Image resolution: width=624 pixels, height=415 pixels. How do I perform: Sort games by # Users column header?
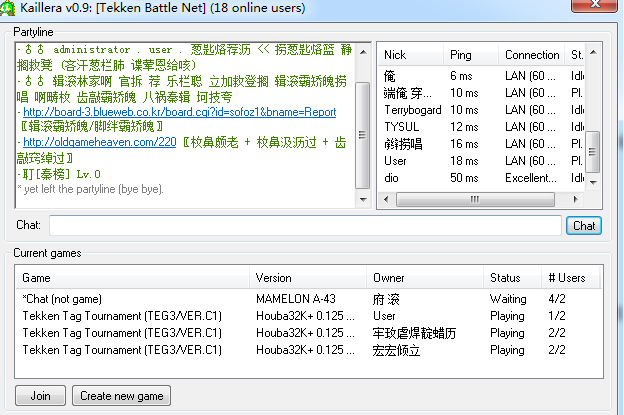tap(570, 278)
